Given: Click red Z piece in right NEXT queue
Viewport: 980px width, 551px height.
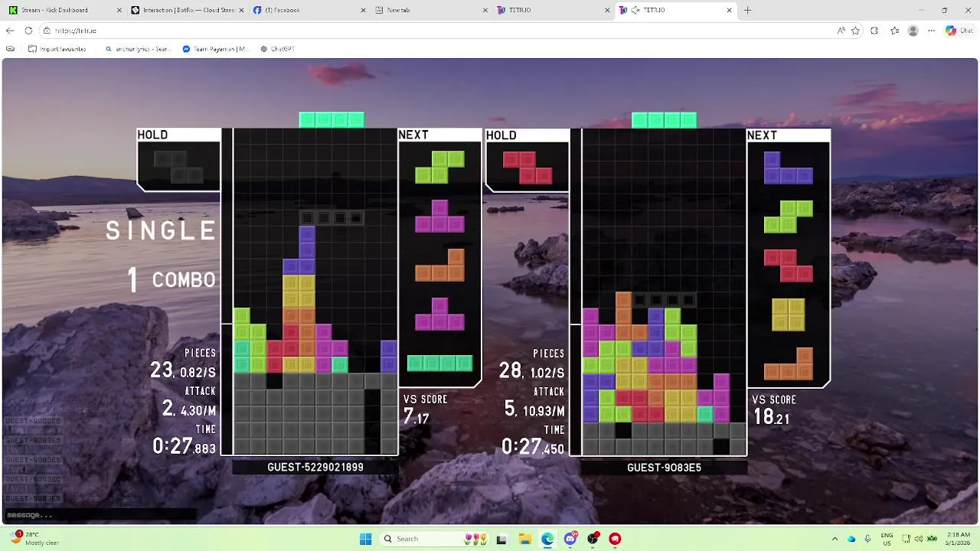Looking at the screenshot, I should click(x=788, y=266).
